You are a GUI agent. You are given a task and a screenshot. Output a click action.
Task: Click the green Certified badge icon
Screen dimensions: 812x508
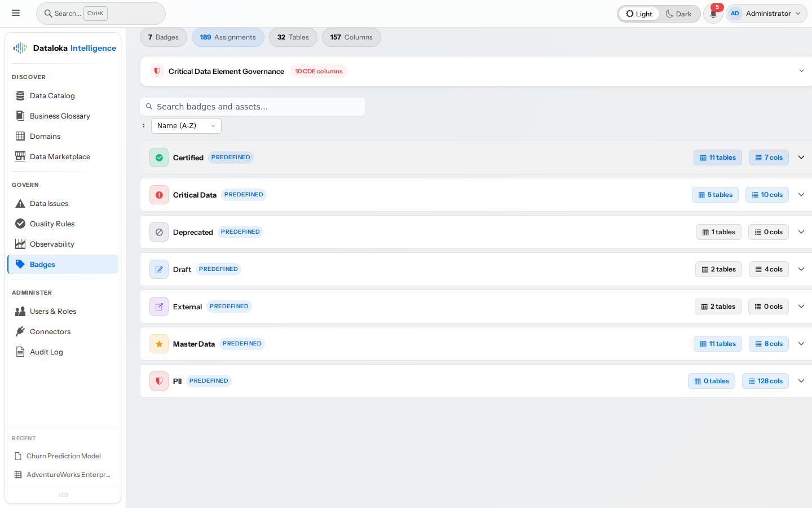[x=159, y=157]
